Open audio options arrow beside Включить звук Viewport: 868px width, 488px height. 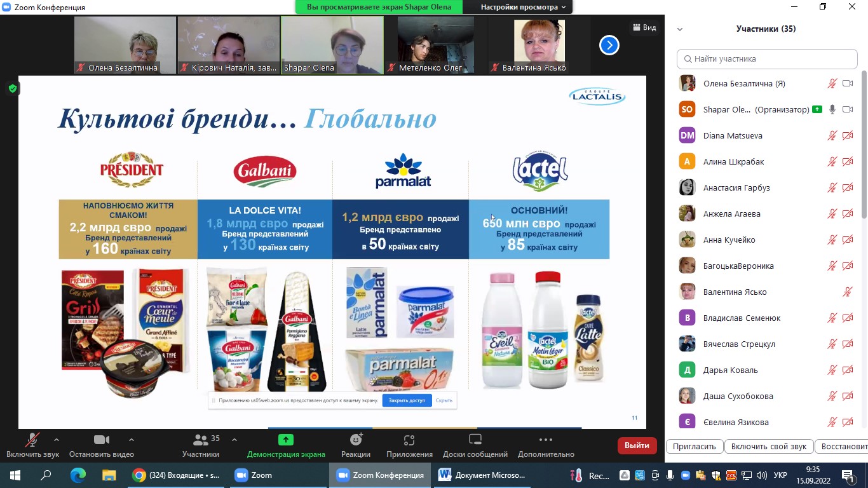pyautogui.click(x=57, y=439)
